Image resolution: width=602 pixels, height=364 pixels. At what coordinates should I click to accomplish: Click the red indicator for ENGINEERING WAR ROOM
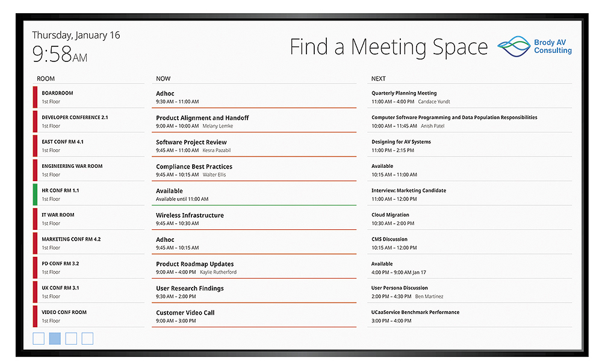coord(35,170)
